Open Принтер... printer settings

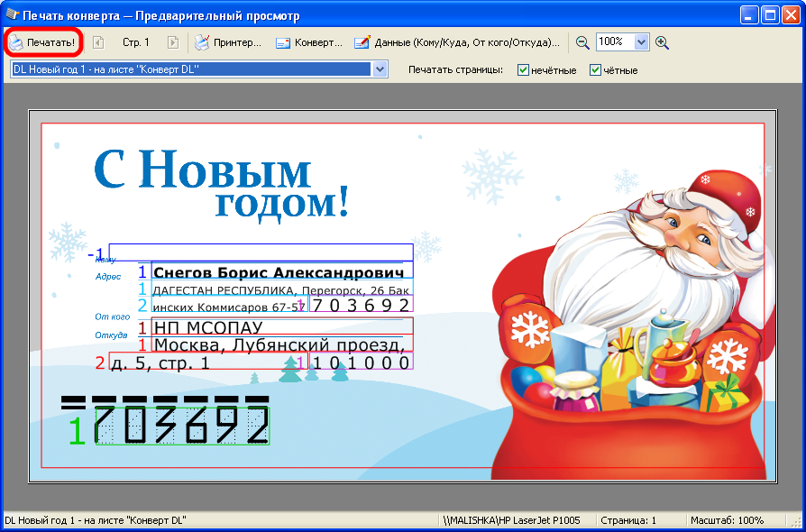coord(229,42)
